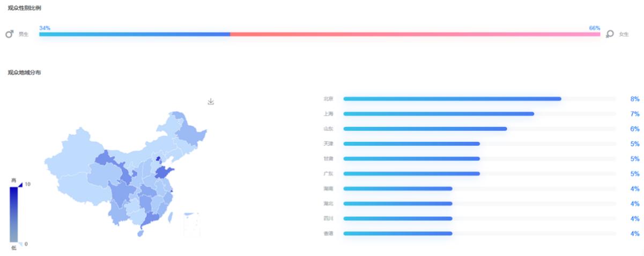Click the female gender symbol icon
This screenshot has width=644, height=256.
610,34
